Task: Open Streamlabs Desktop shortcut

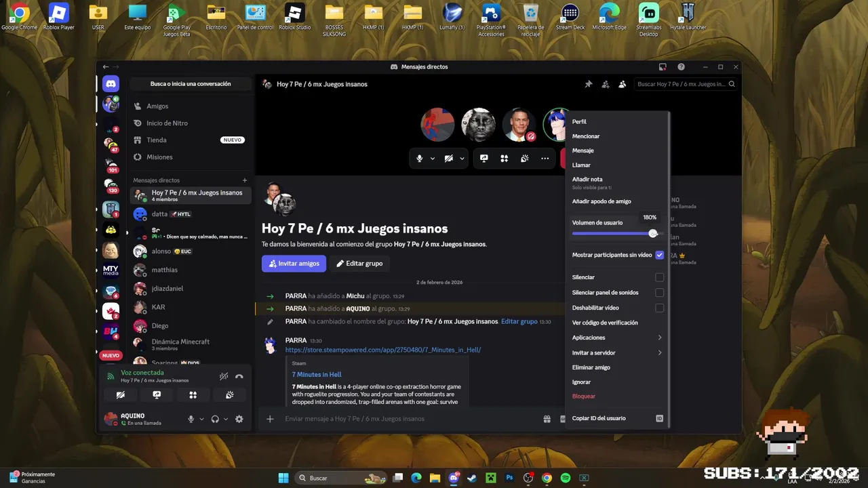Action: point(649,18)
